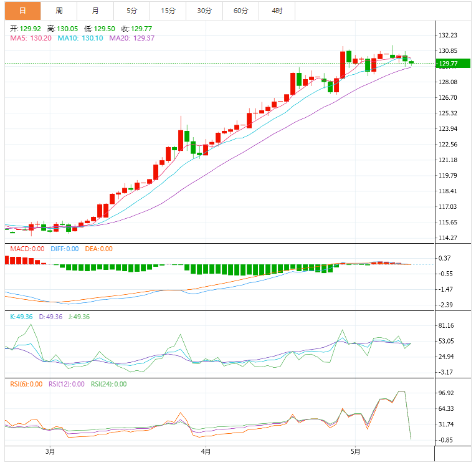Click the RSI(6): 0.00 legend label

click(26, 384)
